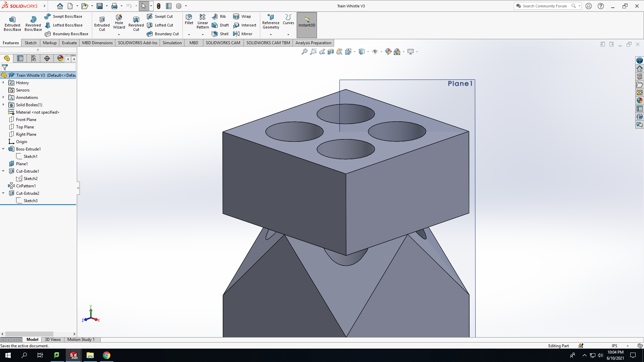
Task: Open the Fillet dropdown arrow
Action: (189, 35)
